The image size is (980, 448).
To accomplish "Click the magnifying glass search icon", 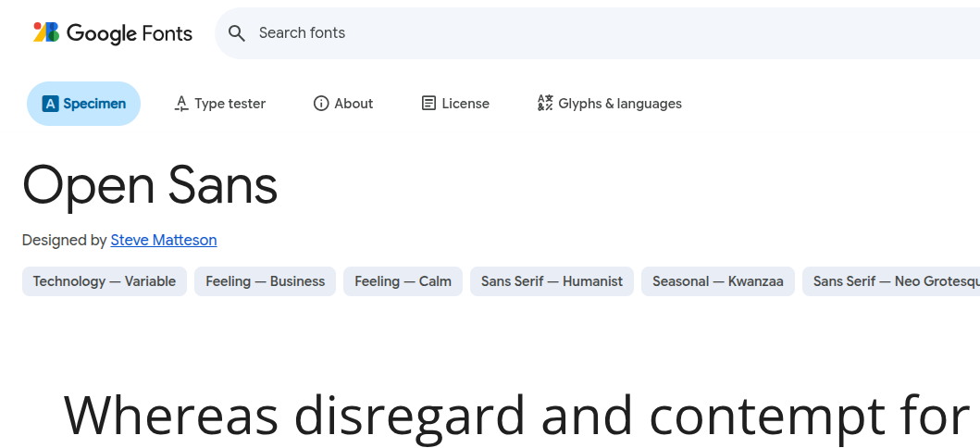I will click(237, 33).
